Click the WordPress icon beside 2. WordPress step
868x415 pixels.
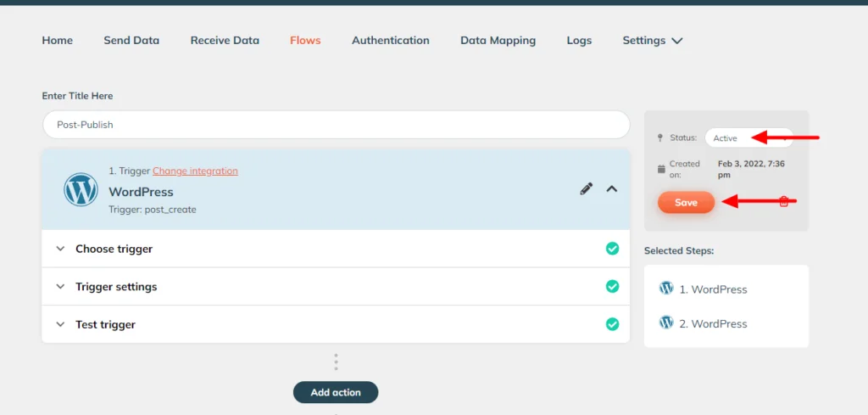(x=666, y=322)
